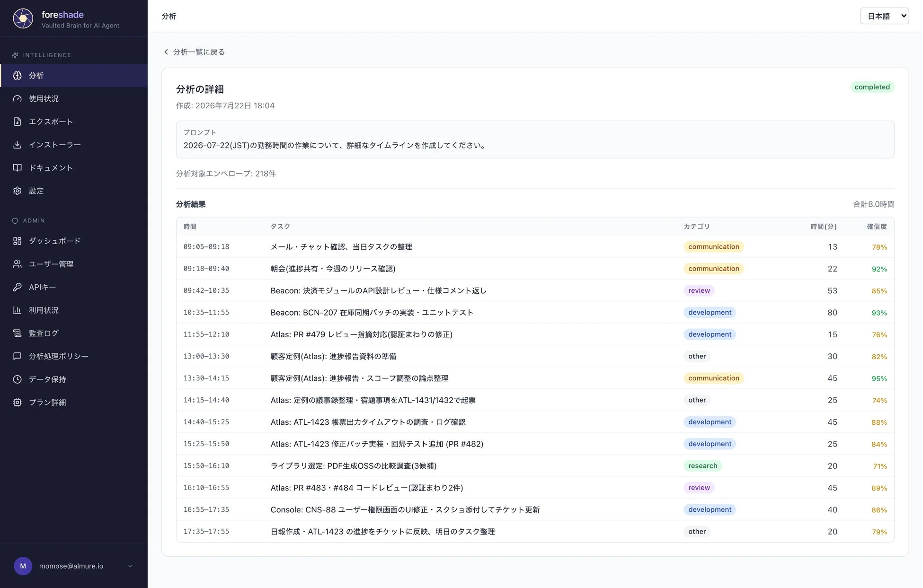Click the export file icon for エクスポート
The image size is (923, 588).
18,122
